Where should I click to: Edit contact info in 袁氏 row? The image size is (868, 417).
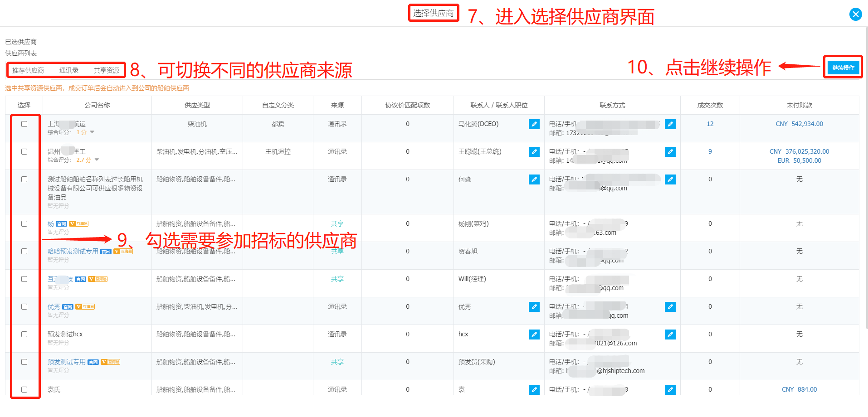click(x=670, y=390)
